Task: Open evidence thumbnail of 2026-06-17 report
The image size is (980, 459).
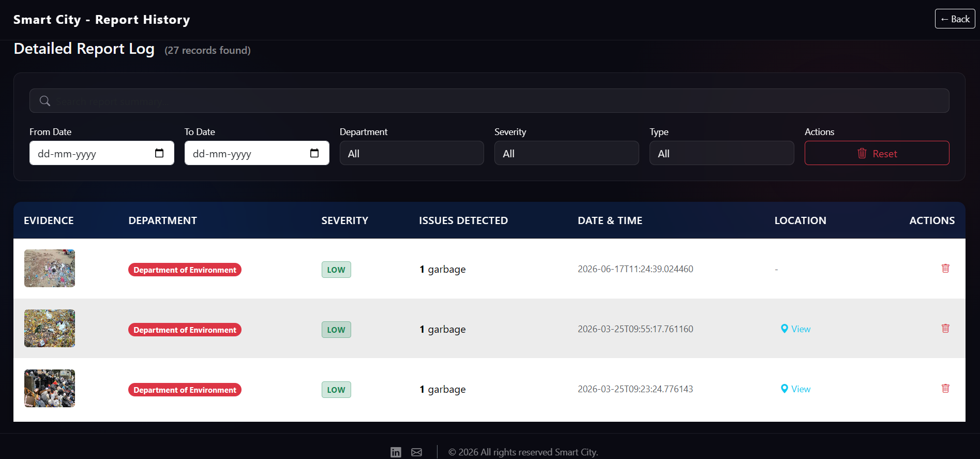Action: 50,268
